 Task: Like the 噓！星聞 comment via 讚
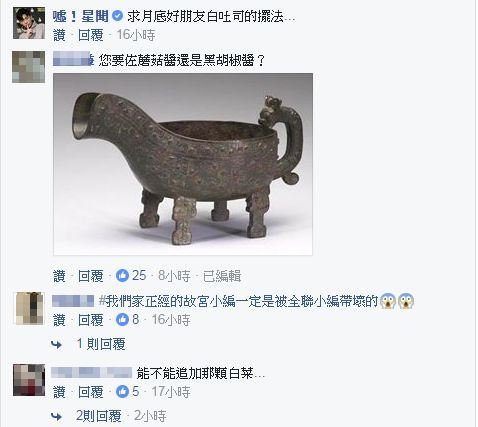pos(59,35)
